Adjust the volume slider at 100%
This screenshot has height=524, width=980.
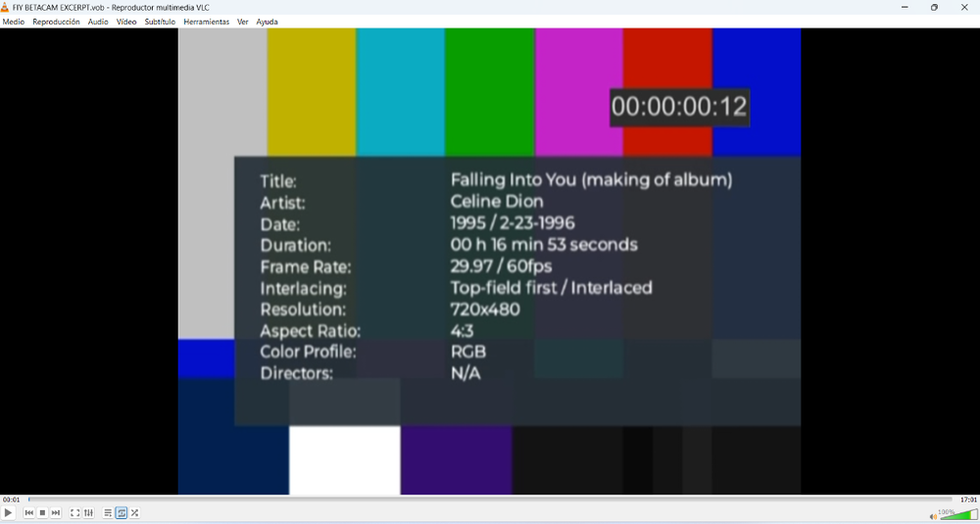[x=958, y=514]
